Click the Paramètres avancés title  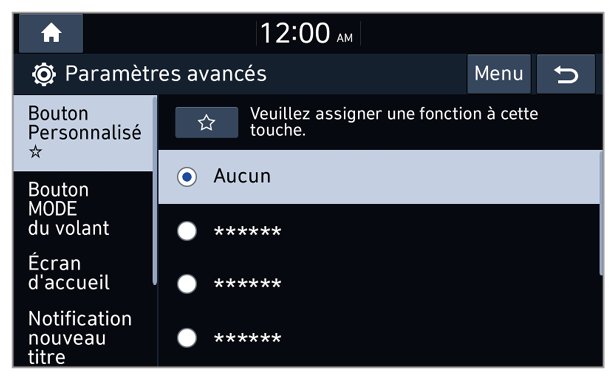click(x=166, y=74)
